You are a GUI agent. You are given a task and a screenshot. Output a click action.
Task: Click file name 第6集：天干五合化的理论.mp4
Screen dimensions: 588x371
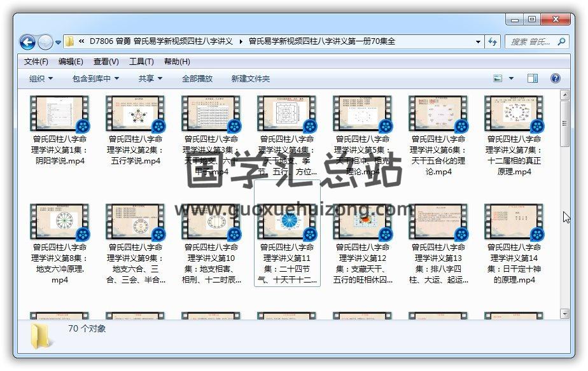coord(438,155)
